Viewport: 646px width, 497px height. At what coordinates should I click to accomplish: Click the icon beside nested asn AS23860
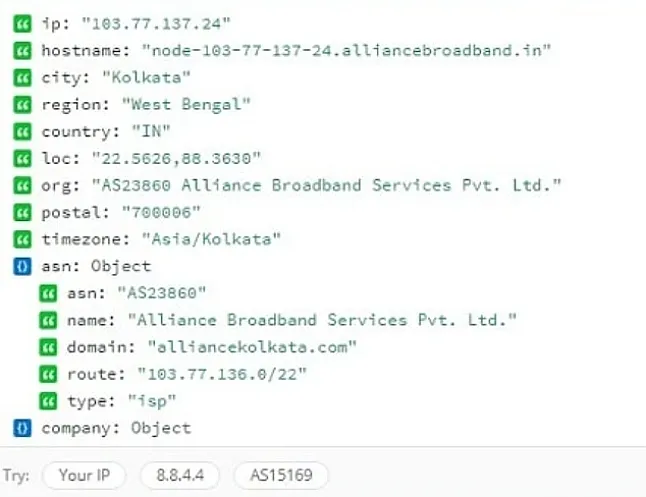(48, 293)
